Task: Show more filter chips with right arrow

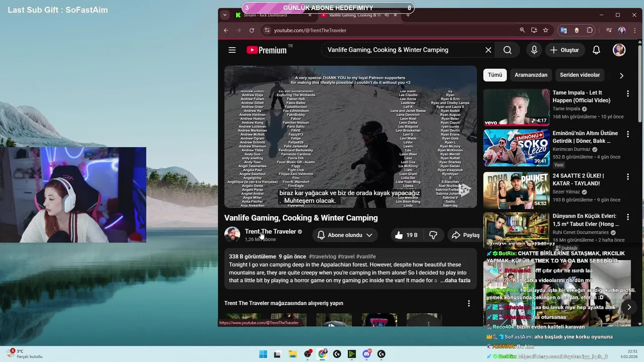Action: click(x=621, y=75)
